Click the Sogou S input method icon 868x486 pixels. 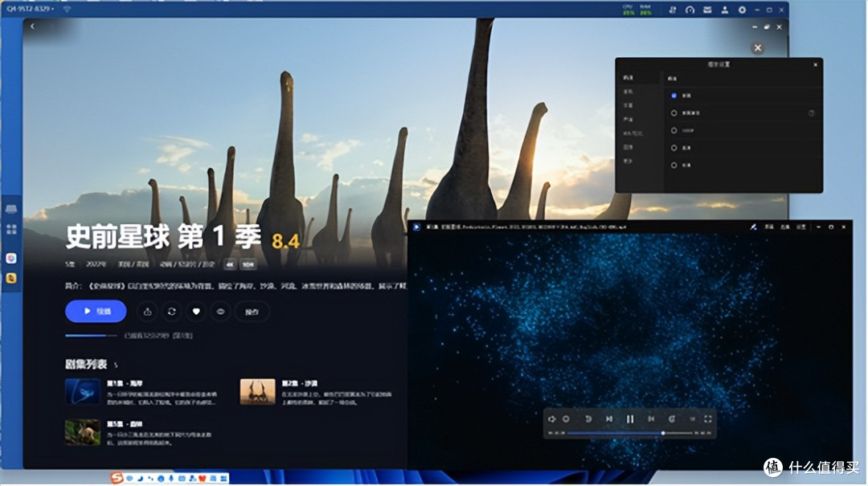(x=117, y=477)
